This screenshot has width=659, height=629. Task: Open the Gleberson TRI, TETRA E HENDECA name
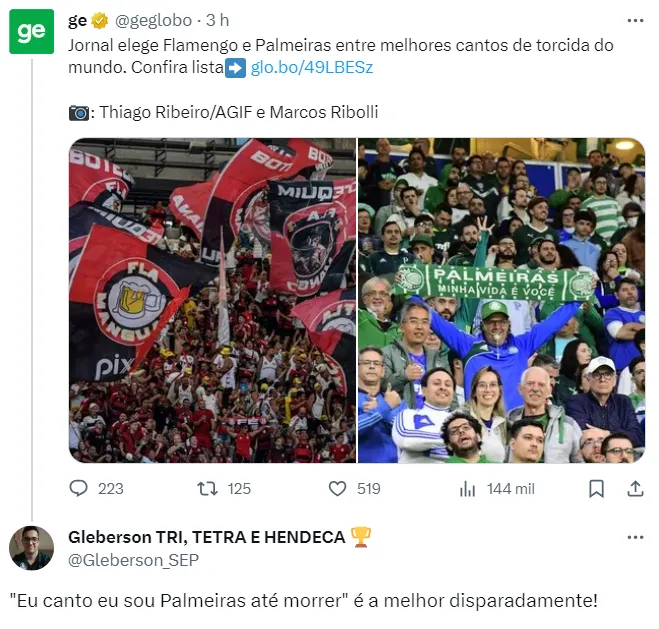point(207,537)
